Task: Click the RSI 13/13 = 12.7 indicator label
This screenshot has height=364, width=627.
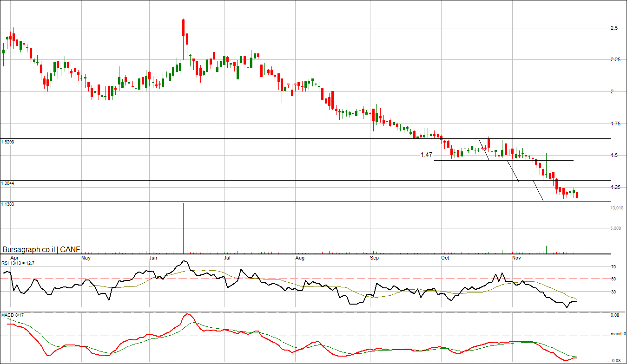Action: pos(18,263)
